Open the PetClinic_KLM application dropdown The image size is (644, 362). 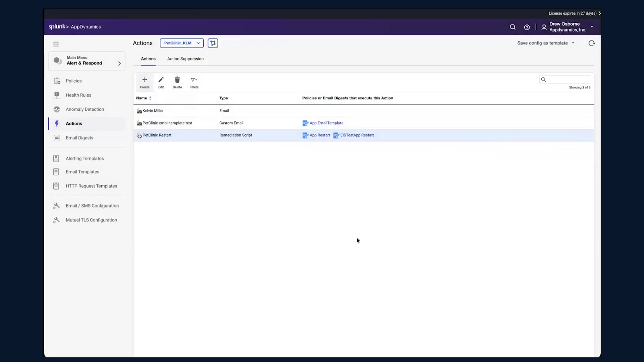[x=181, y=43]
